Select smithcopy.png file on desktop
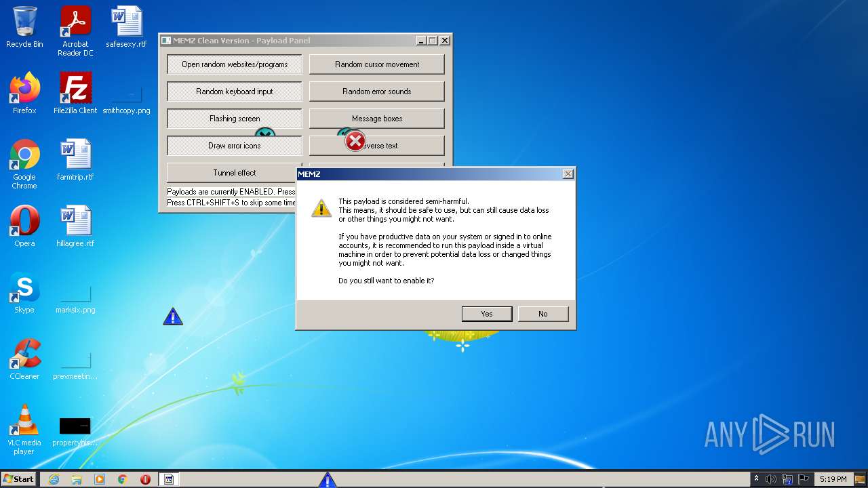This screenshot has height=488, width=868. [126, 100]
